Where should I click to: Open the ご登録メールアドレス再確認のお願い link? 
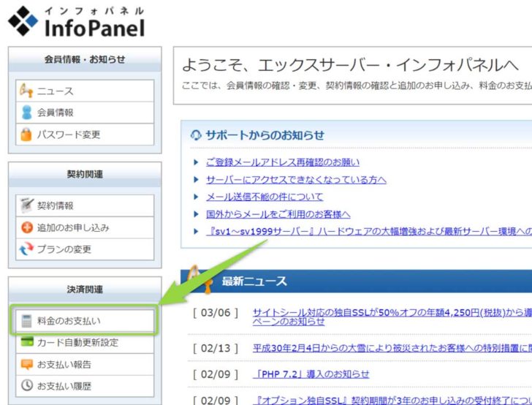coord(282,162)
